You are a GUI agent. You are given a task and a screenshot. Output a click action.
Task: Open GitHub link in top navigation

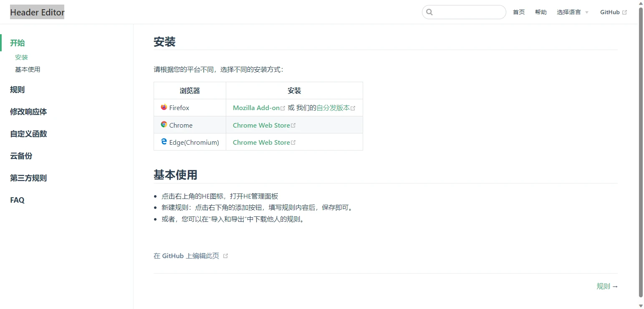click(614, 12)
